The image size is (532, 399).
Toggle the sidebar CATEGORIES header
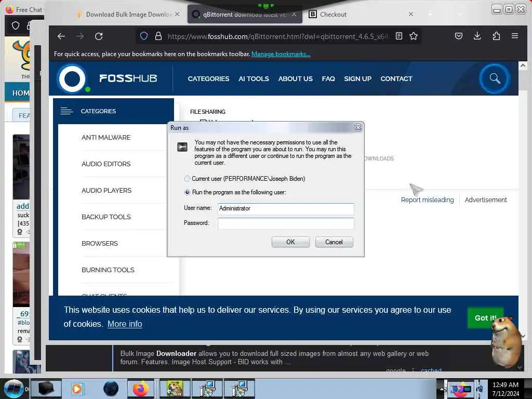[x=113, y=111]
